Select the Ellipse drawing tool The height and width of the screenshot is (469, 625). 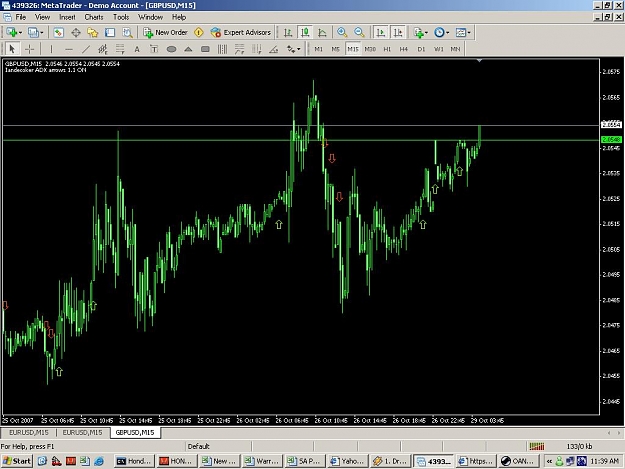click(x=171, y=49)
